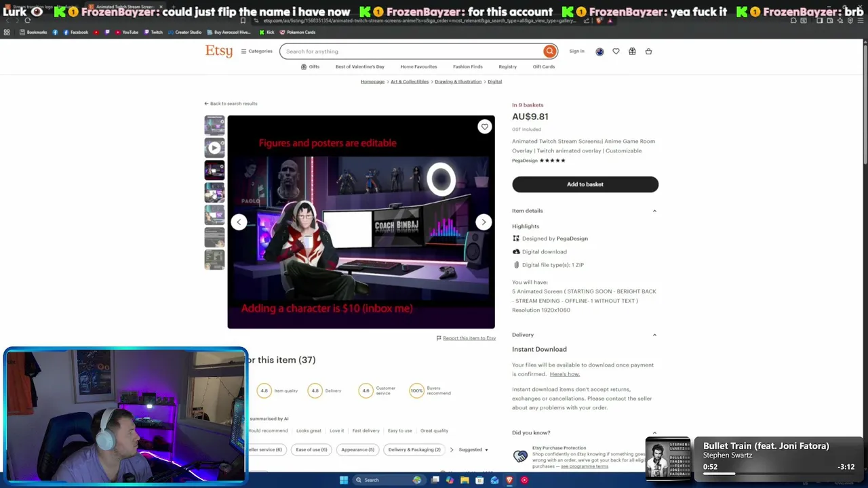Open the Bookmarks folder in bookmarks bar

point(33,32)
